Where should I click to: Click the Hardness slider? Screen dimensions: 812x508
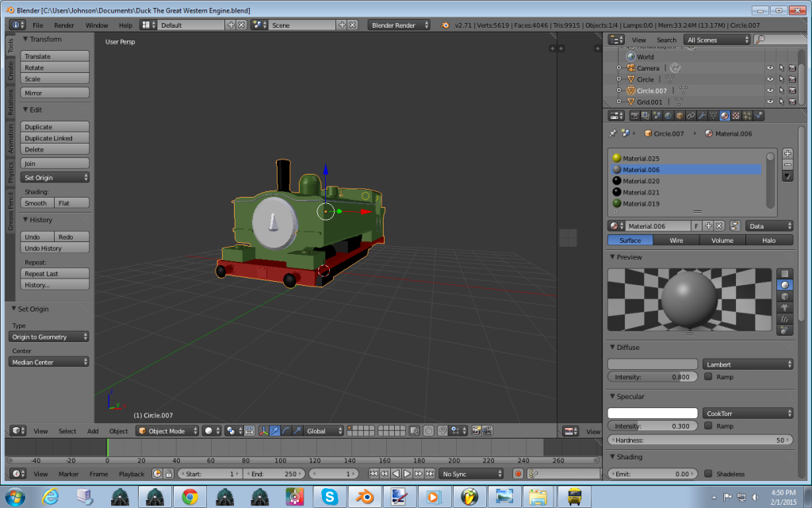tap(700, 440)
